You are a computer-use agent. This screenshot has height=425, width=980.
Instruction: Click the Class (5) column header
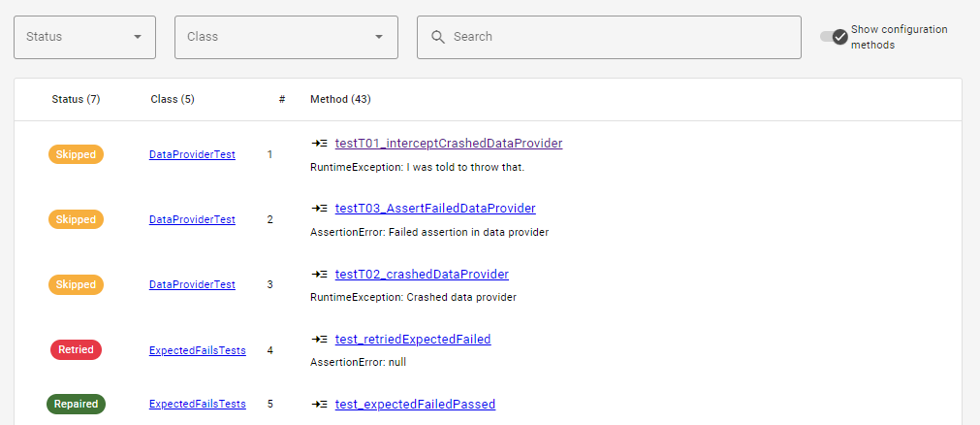click(x=173, y=100)
